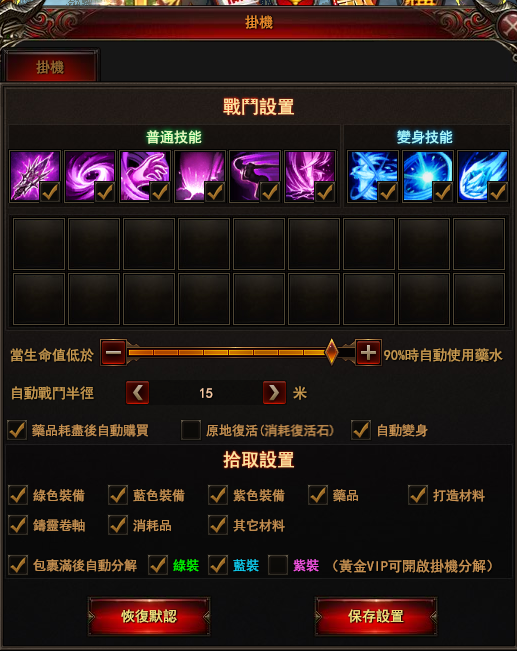Enable 紫裝 auto-decompose checkbox
Viewport: 517px width, 651px height.
click(x=278, y=565)
